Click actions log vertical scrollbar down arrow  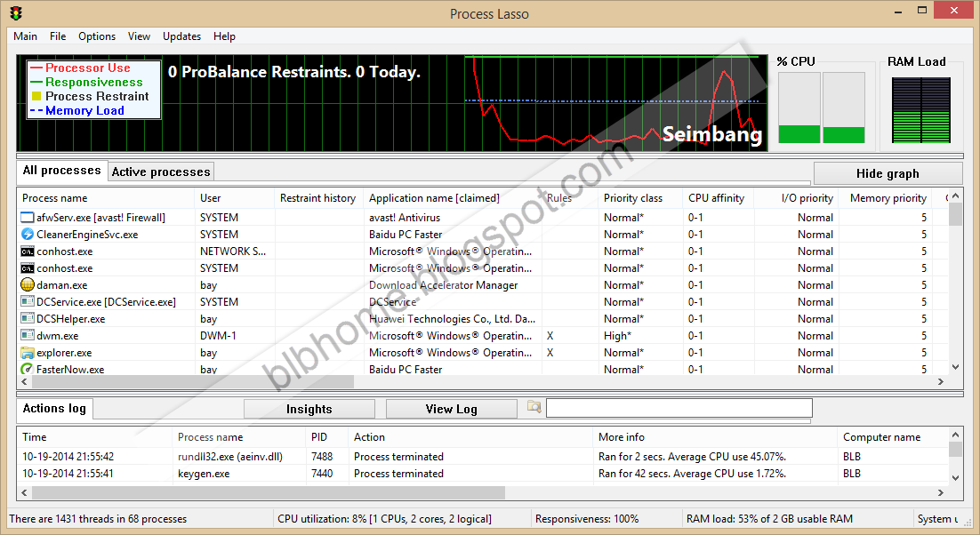(x=955, y=478)
